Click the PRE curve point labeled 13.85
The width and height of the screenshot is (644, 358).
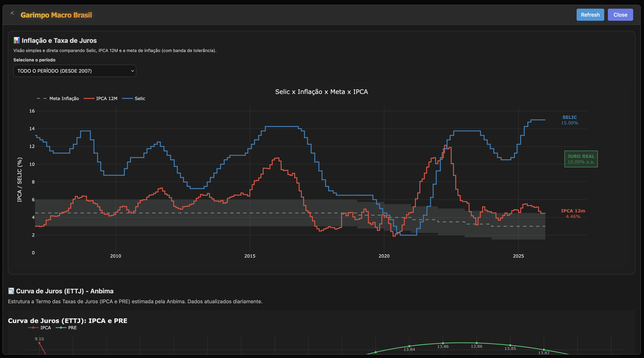point(510,345)
